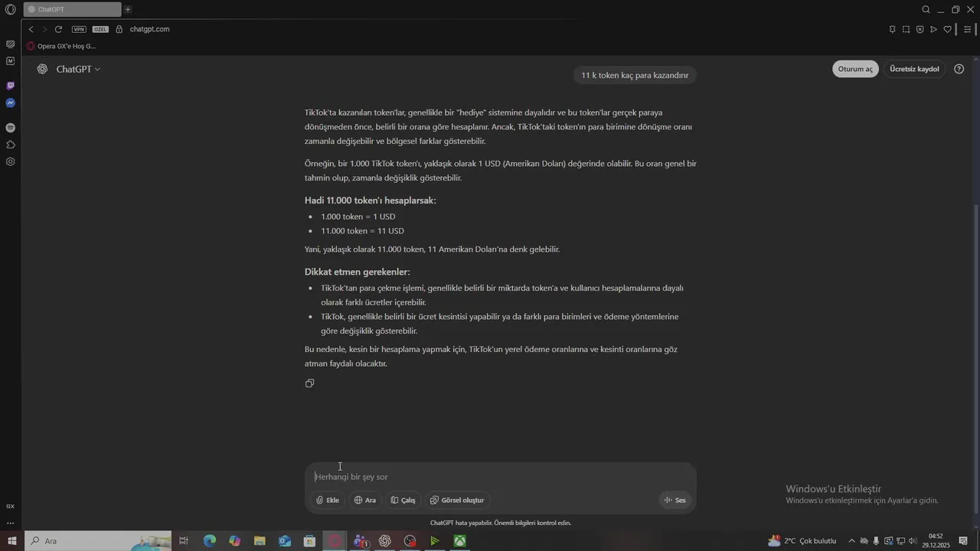The width and height of the screenshot is (980, 551).
Task: Expand the ChatGPT model dropdown
Action: point(78,69)
